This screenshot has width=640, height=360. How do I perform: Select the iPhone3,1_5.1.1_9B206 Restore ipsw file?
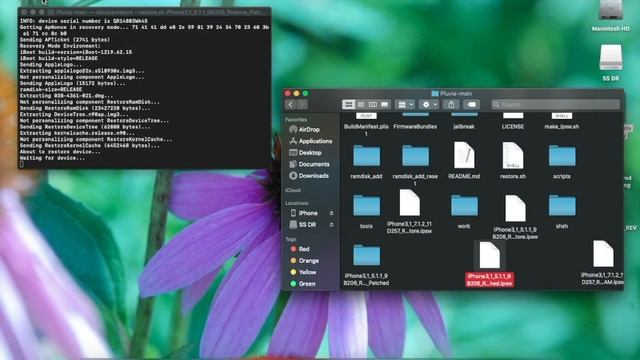pos(515,208)
